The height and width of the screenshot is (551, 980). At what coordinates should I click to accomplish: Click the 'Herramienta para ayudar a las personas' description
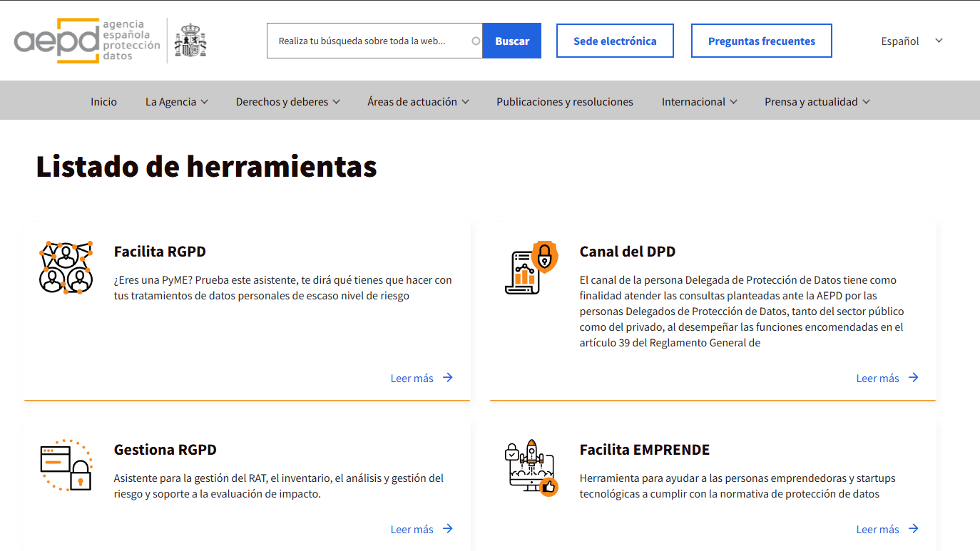[737, 486]
